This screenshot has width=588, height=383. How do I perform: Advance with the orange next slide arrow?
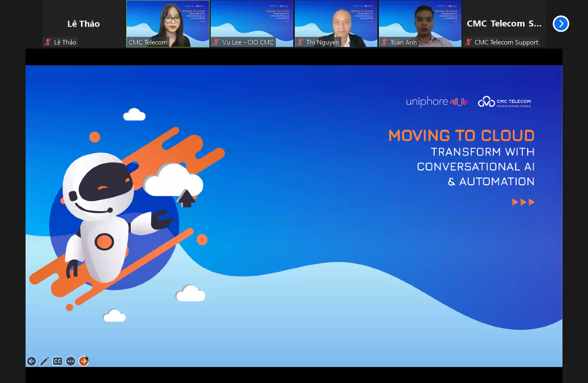[x=84, y=361]
